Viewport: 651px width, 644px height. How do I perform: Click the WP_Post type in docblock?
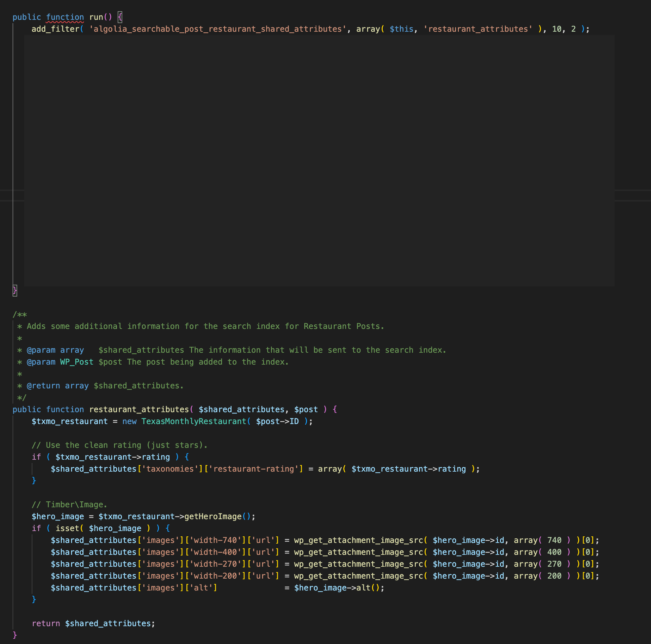pos(76,362)
